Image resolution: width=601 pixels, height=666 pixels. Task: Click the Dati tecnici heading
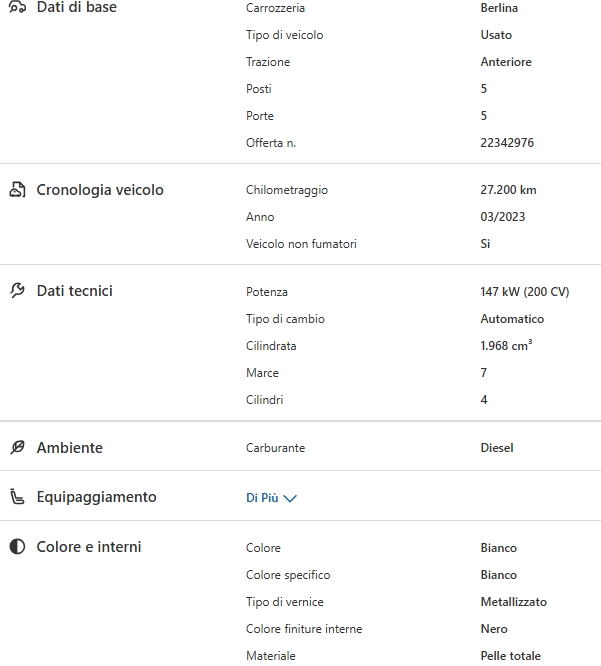tap(75, 291)
